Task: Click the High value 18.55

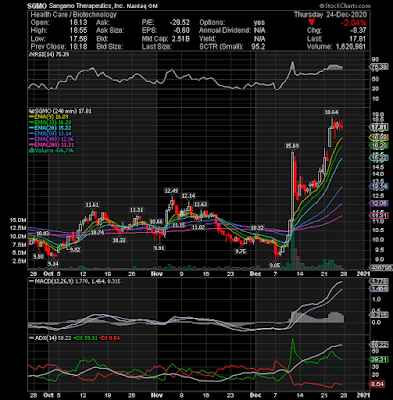Action: pyautogui.click(x=78, y=31)
